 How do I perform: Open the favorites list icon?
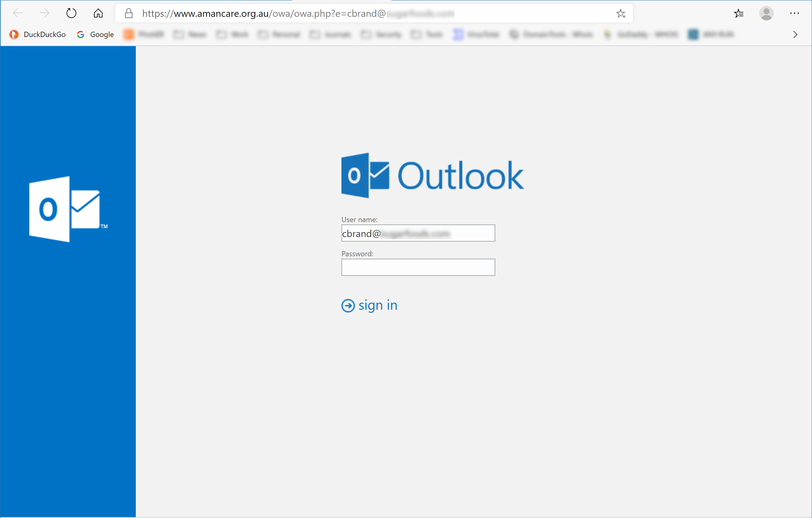[738, 13]
